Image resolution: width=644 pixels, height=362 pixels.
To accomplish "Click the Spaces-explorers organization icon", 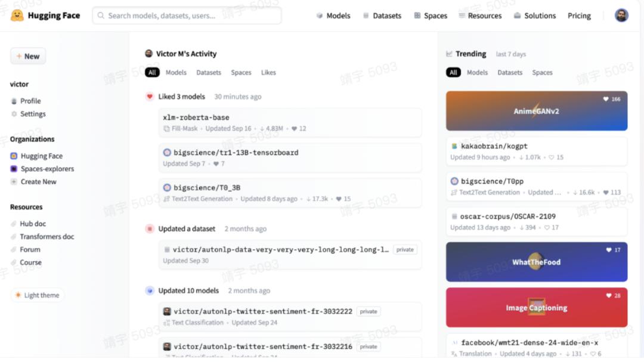I will click(x=14, y=169).
